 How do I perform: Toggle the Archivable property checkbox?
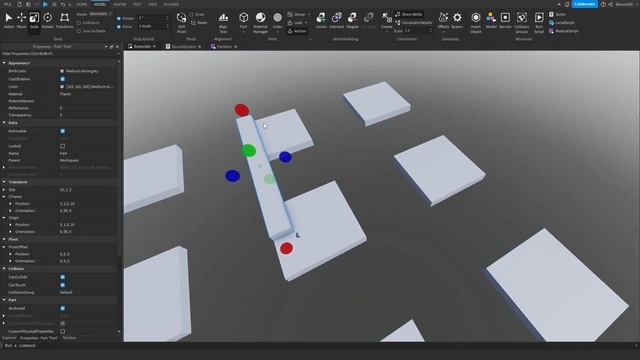62,131
